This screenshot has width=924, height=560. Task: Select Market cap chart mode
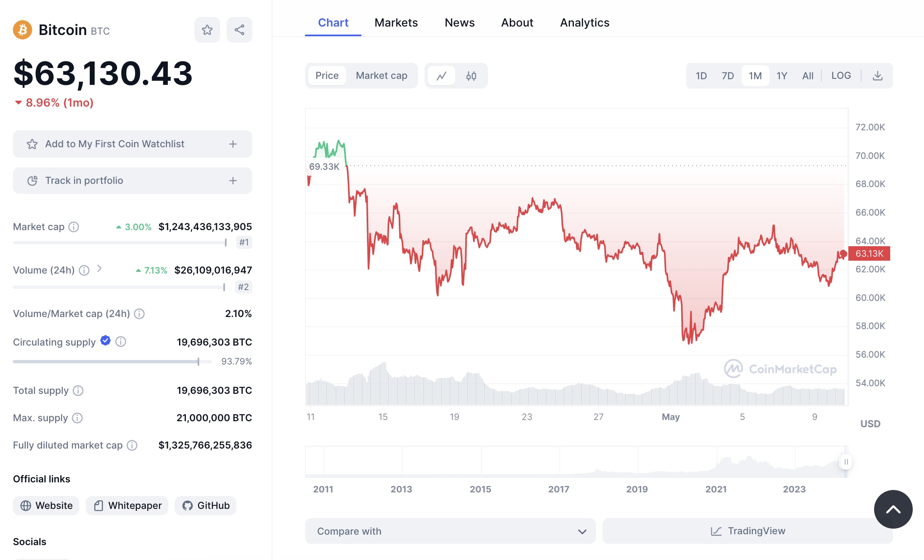coord(382,76)
